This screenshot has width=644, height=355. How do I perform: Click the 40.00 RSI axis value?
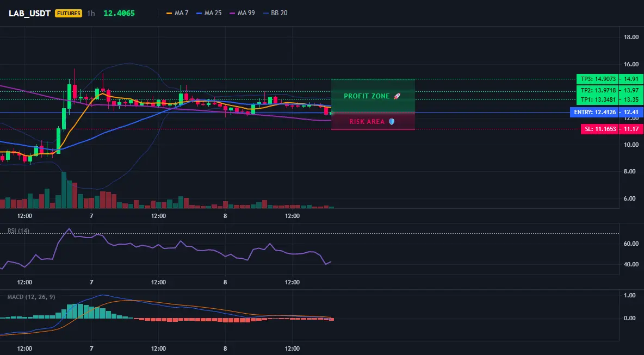coord(631,264)
